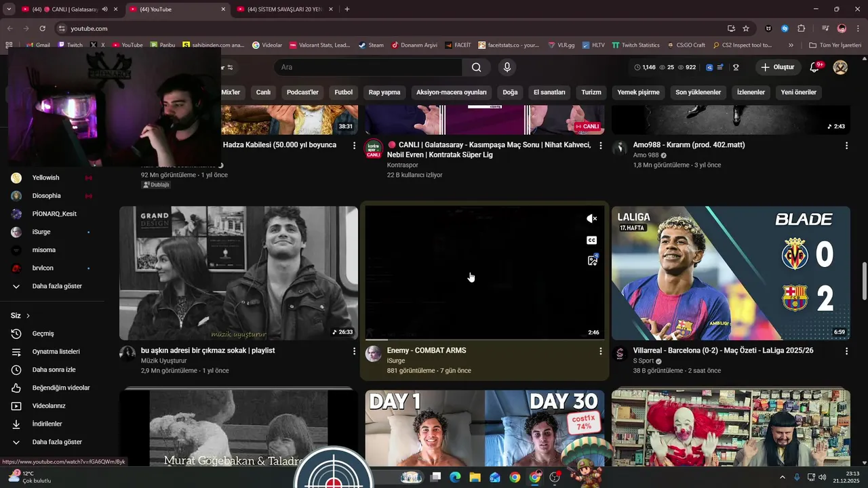This screenshot has width=868, height=488.
Task: Filter by Futbol chip
Action: click(x=344, y=92)
